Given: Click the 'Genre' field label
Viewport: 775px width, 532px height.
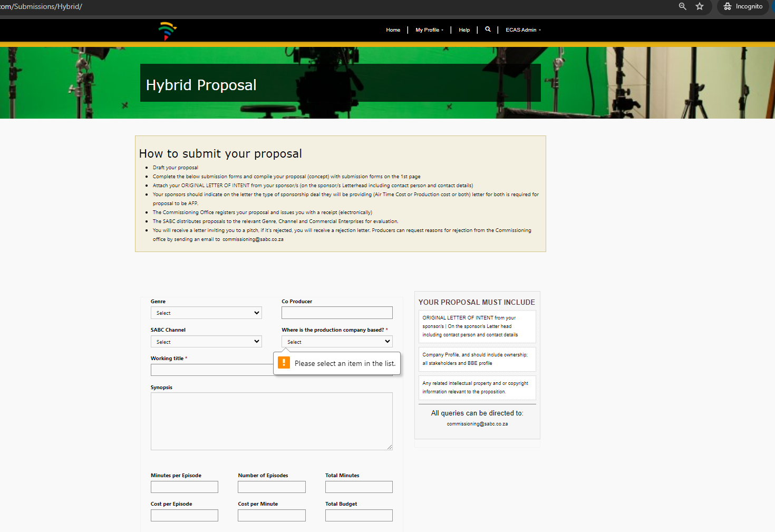Looking at the screenshot, I should [x=158, y=302].
